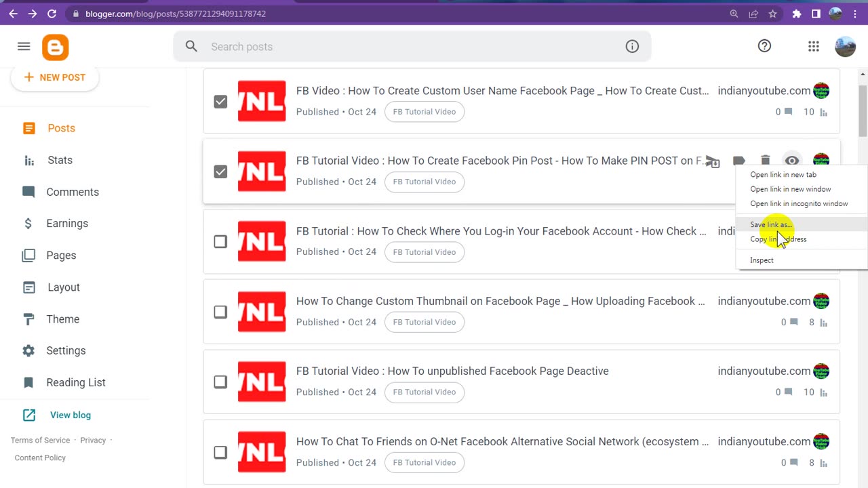
Task: Click stats icon on unpublished Facebook Page post
Action: point(824,392)
